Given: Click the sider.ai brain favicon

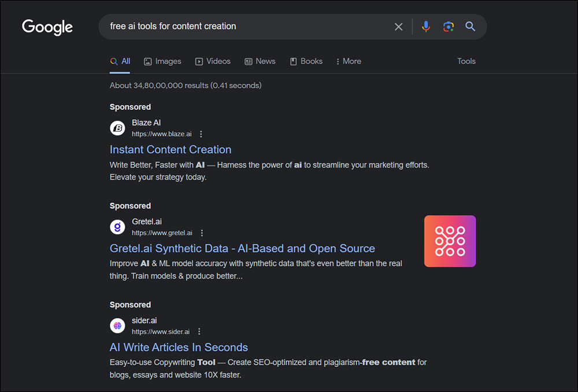Looking at the screenshot, I should [x=118, y=326].
